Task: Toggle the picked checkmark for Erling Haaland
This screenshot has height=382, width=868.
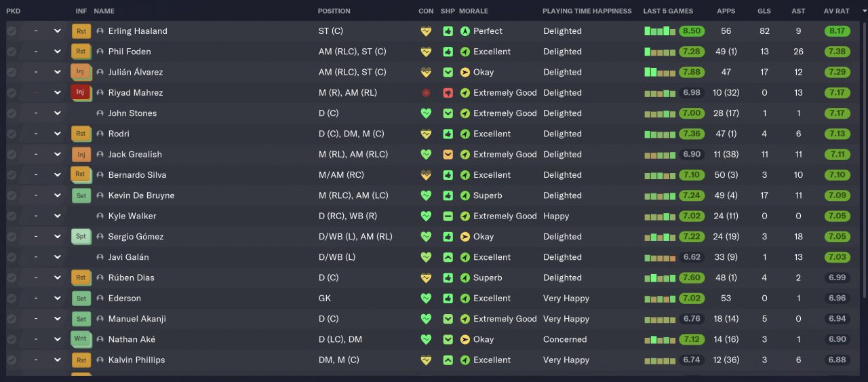Action: [12, 31]
